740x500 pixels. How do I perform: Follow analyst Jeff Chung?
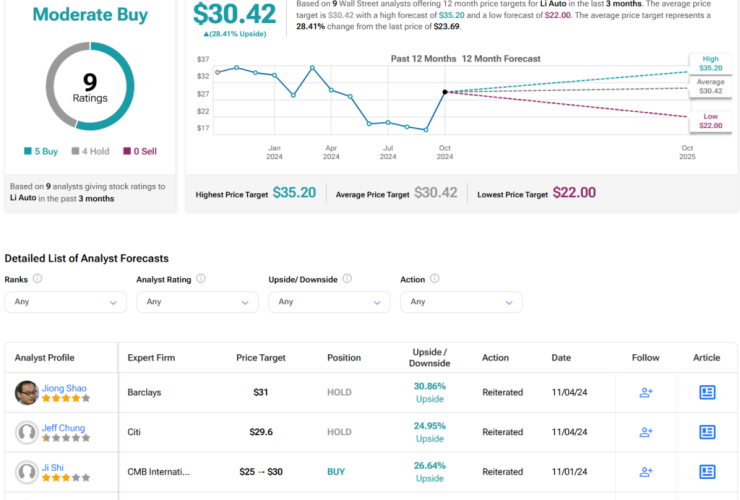(x=646, y=432)
